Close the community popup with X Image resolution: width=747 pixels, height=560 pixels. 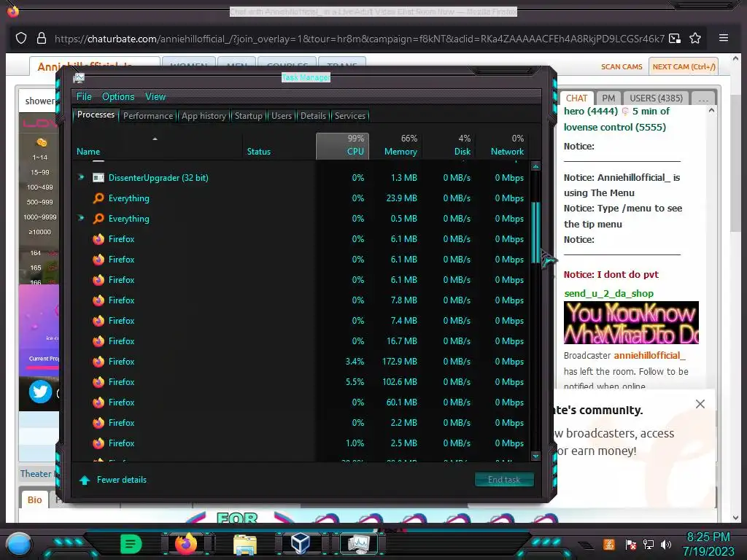[x=700, y=404]
